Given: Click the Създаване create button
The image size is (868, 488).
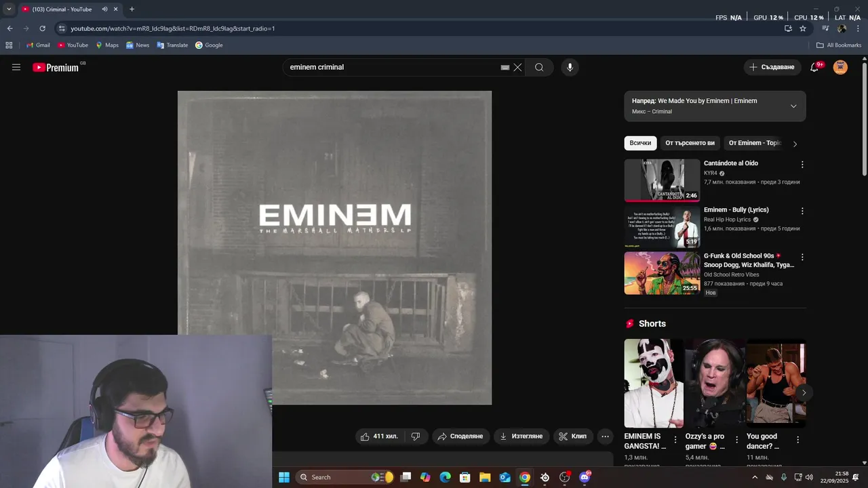Looking at the screenshot, I should click(x=772, y=67).
